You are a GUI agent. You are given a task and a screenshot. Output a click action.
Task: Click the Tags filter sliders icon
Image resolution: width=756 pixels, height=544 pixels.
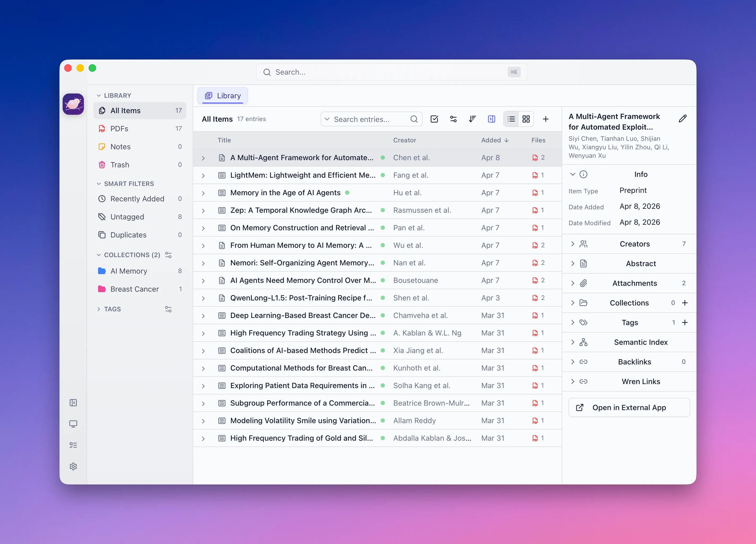coord(168,309)
